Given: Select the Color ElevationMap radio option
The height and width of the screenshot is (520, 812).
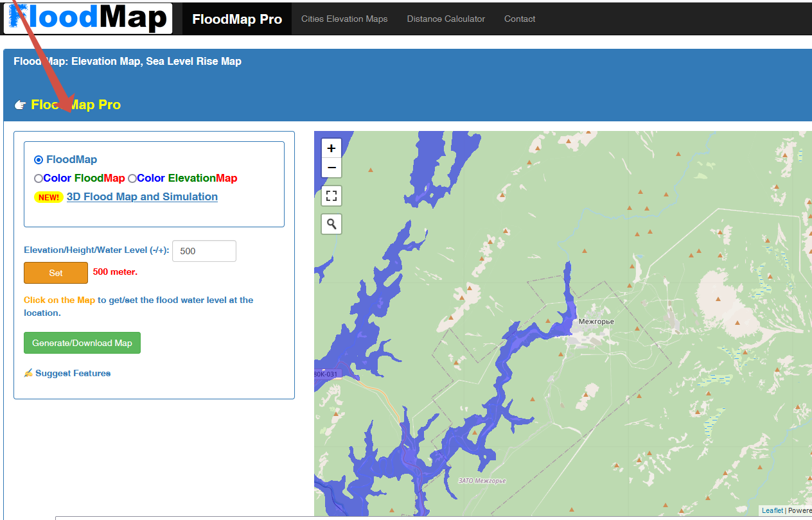Looking at the screenshot, I should (x=132, y=178).
